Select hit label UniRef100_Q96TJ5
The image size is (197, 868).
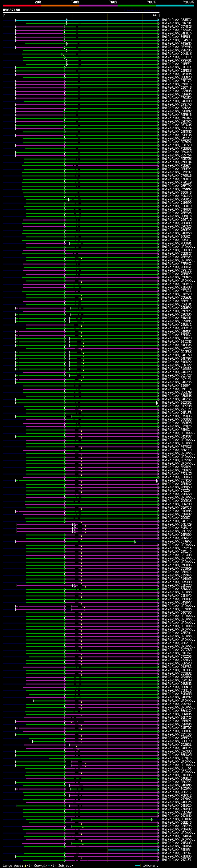[177, 220]
